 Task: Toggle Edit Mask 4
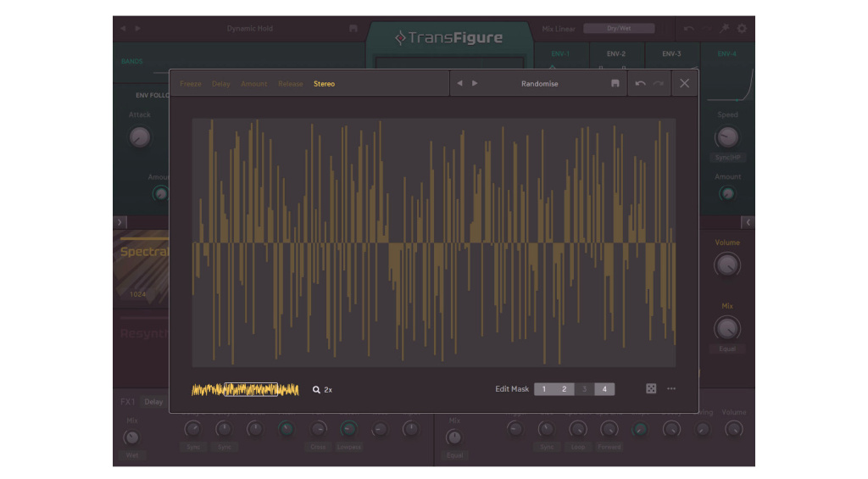pyautogui.click(x=604, y=389)
